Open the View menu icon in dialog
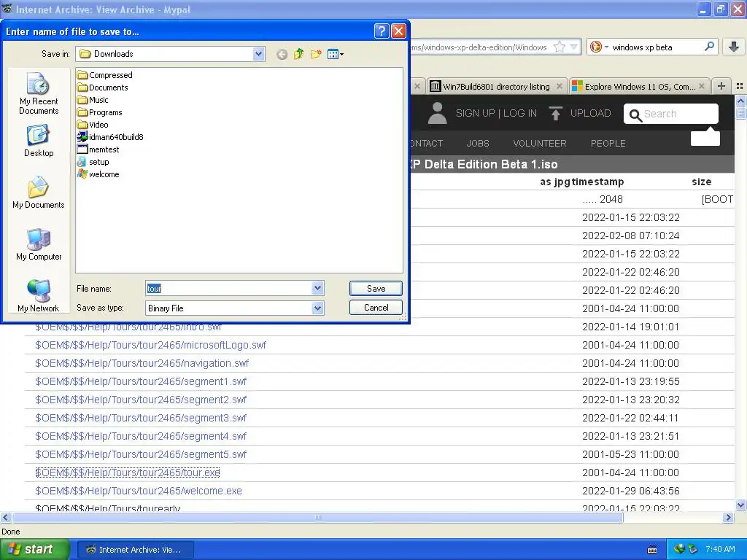The width and height of the screenshot is (747, 560). [336, 54]
